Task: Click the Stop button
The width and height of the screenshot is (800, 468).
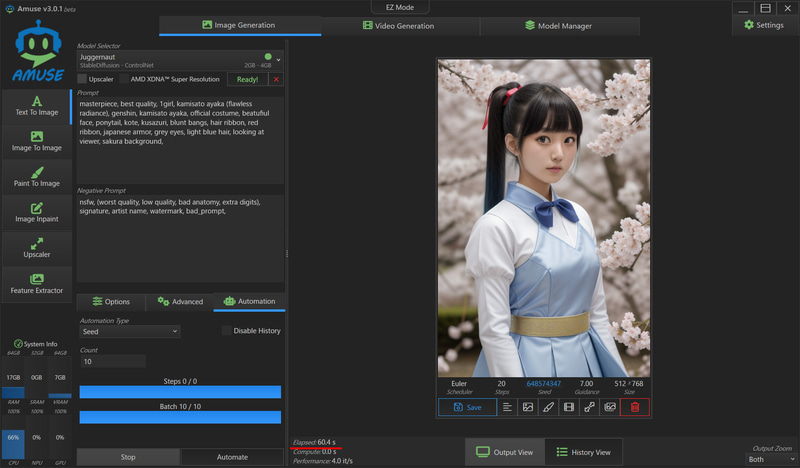Action: 128,457
